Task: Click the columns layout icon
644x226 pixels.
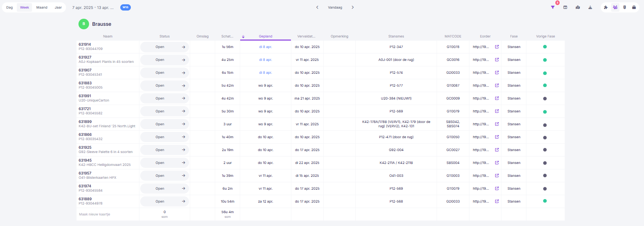Action: pyautogui.click(x=565, y=7)
